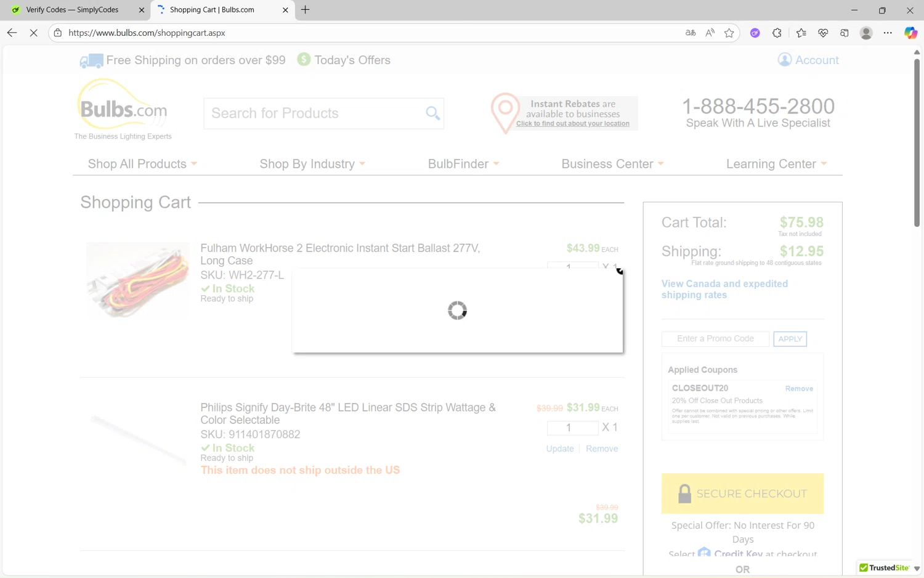924x578 pixels.
Task: Add this page to favorites with the star
Action: pos(729,33)
